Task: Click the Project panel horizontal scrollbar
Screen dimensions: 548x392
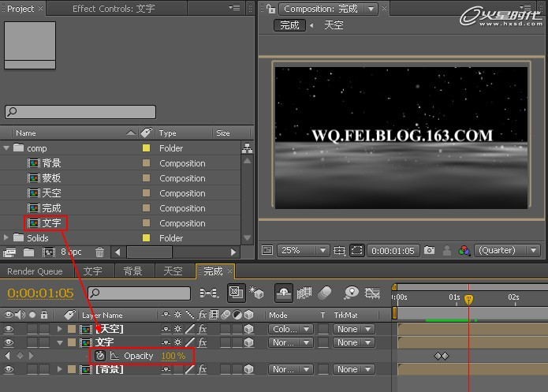Action: click(x=176, y=252)
